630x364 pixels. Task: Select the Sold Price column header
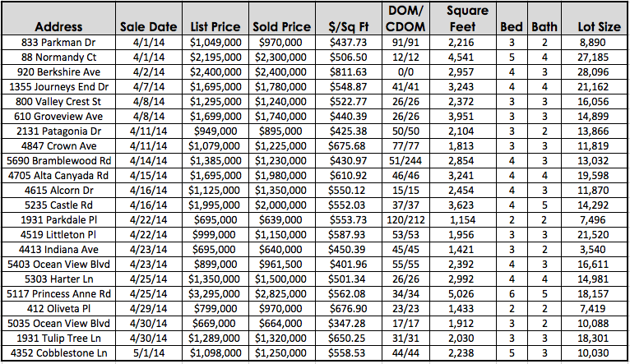(284, 26)
